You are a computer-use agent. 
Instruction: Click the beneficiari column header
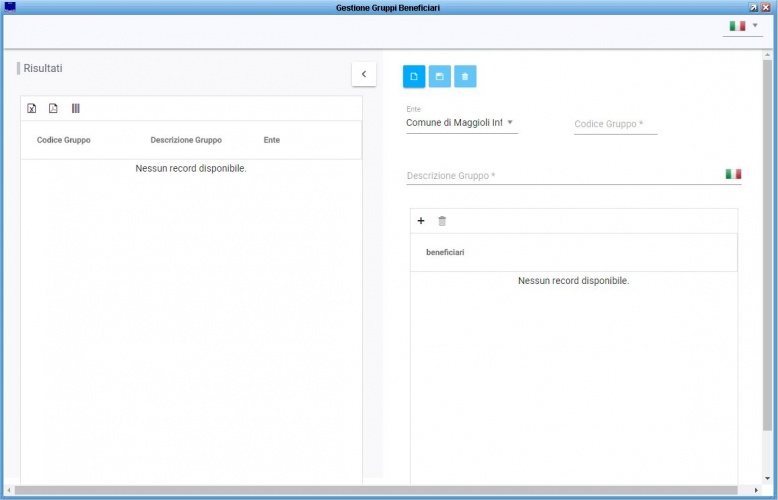point(445,252)
